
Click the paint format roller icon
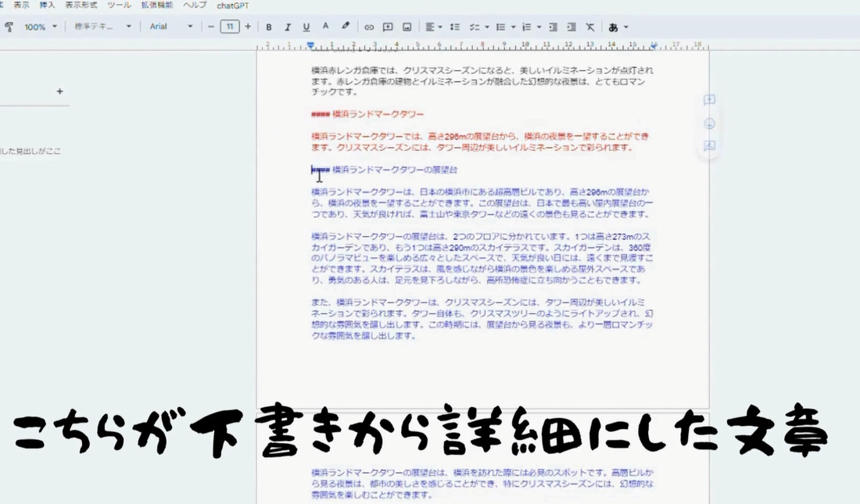(9, 27)
